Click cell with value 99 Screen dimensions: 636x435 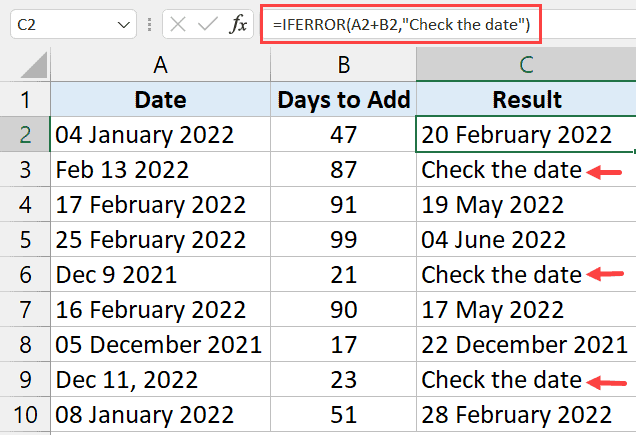[343, 239]
